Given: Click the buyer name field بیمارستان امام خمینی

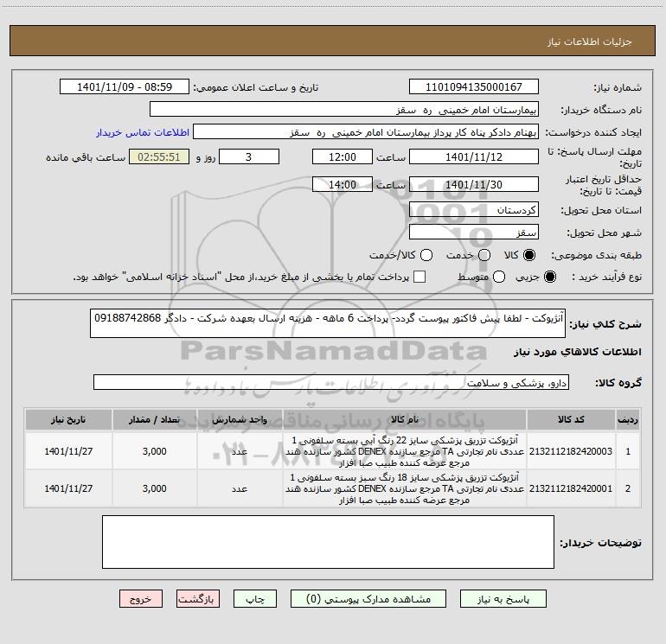Looking at the screenshot, I should pos(344,109).
